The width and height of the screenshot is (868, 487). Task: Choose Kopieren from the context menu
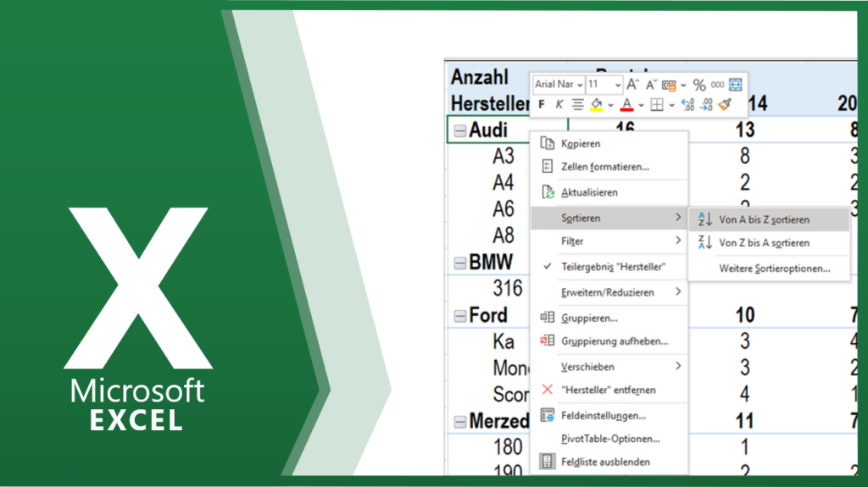click(609, 144)
